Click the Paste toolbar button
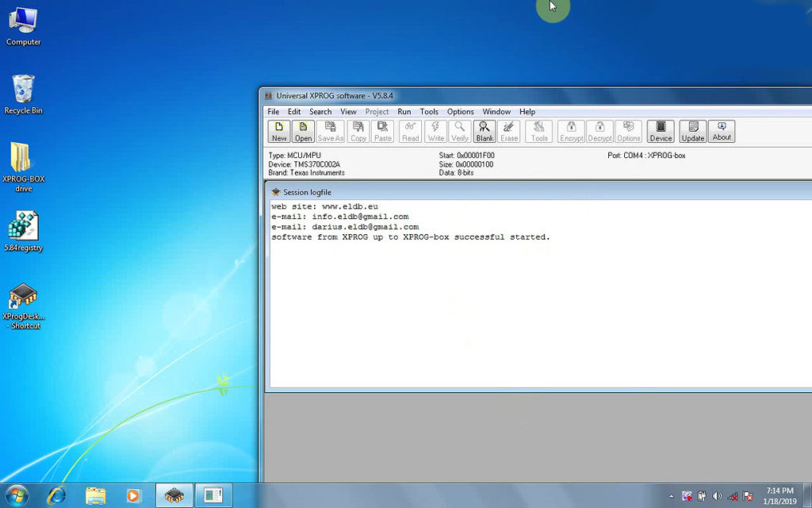The height and width of the screenshot is (508, 812). tap(383, 132)
